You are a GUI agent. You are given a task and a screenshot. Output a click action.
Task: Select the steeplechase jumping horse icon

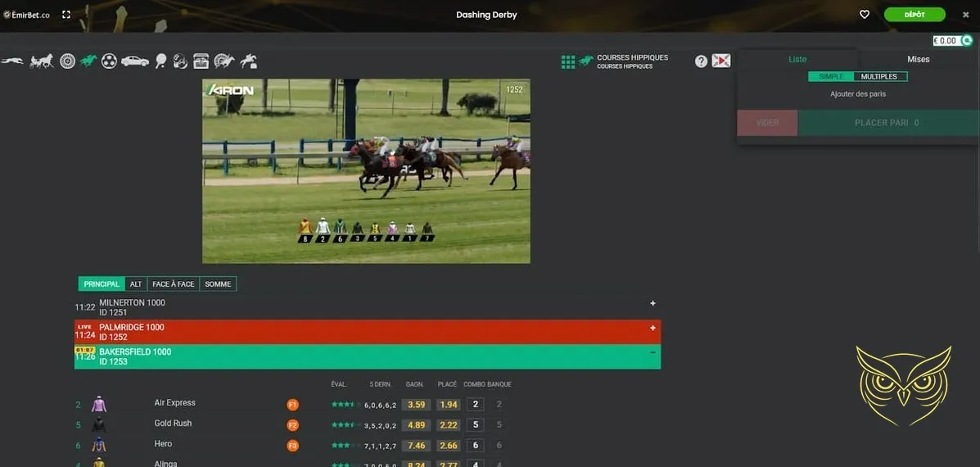(x=248, y=61)
